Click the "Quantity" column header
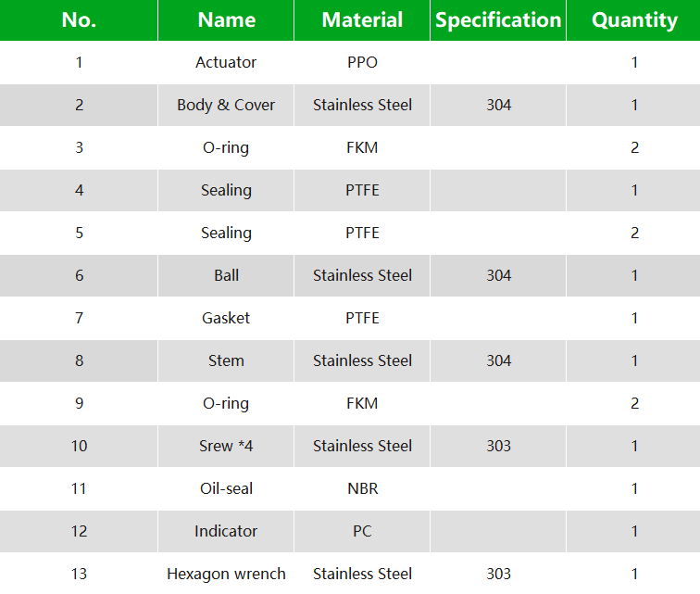The height and width of the screenshot is (594, 700). 634,20
